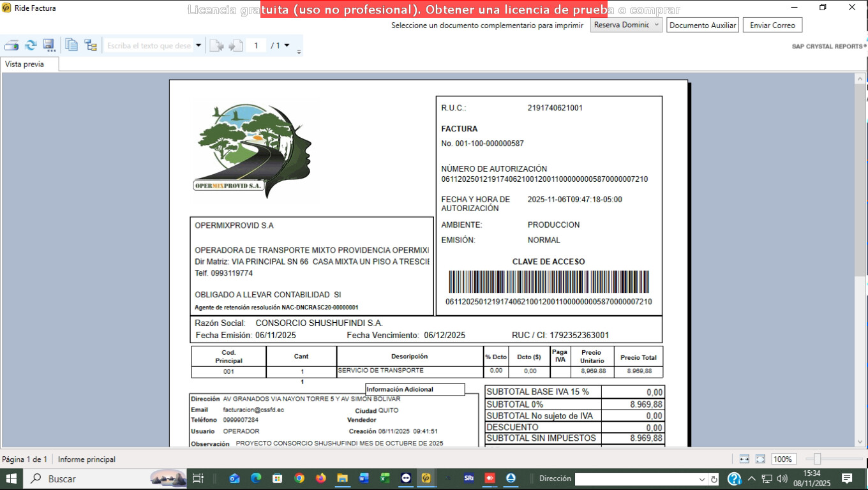This screenshot has width=868, height=490.
Task: Select the Vista previa tab
Action: tap(25, 64)
